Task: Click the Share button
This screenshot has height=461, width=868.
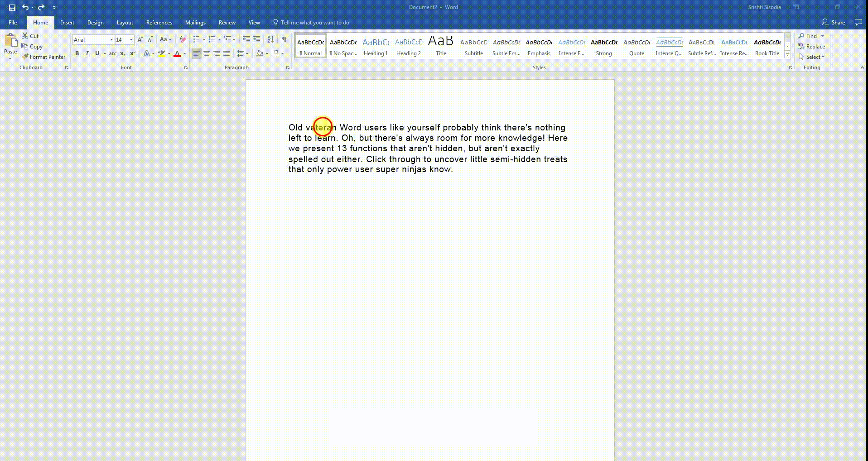Action: point(834,22)
